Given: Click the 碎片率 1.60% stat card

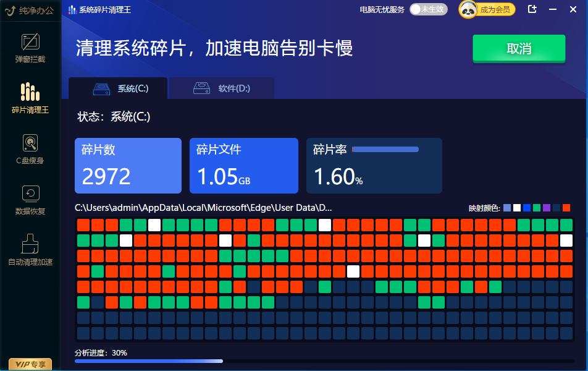Looking at the screenshot, I should pos(374,166).
